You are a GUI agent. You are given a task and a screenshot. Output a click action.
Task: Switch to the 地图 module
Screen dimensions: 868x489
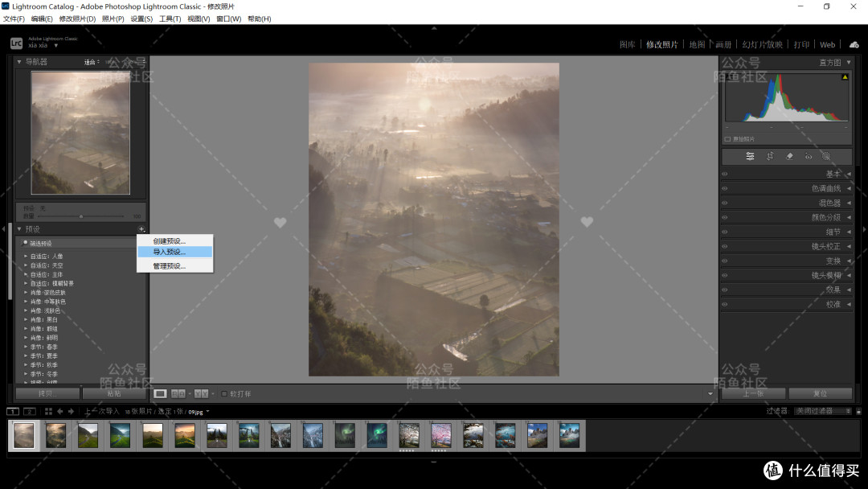697,44
